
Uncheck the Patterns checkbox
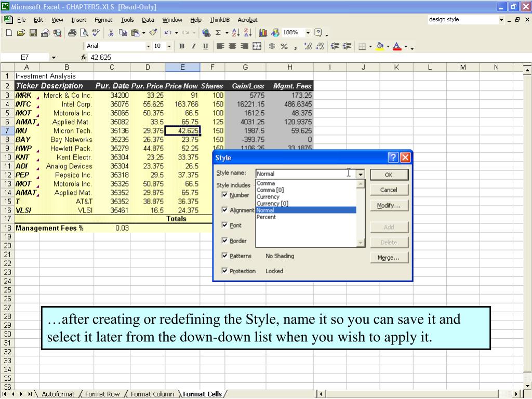[224, 256]
